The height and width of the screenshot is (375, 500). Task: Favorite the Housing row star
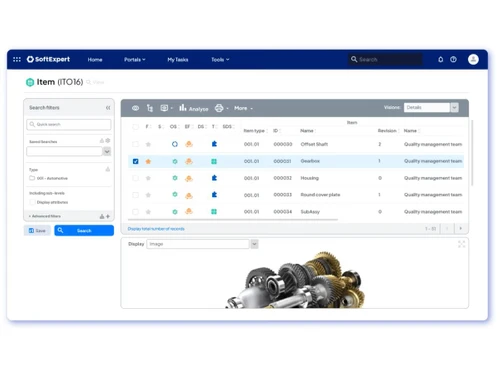148,178
